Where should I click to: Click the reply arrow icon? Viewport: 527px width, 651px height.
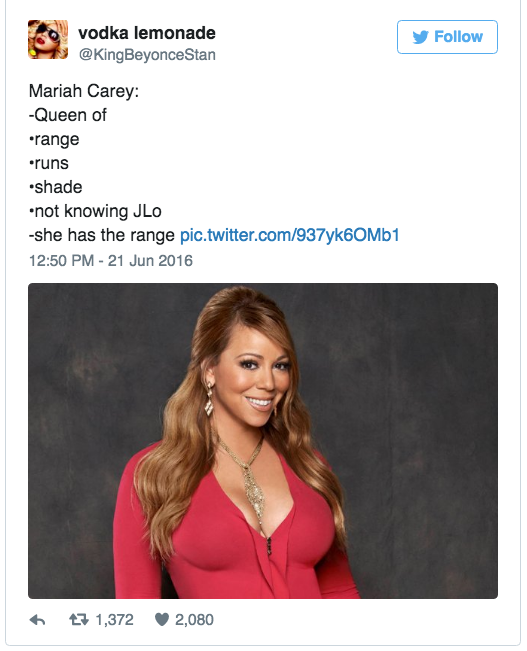coord(37,620)
